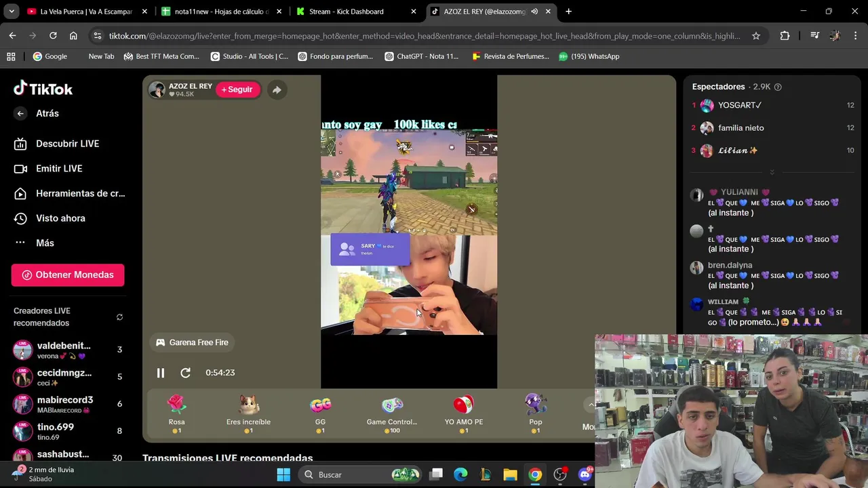Switch to Stream - Kick Dashboard tab
The height and width of the screenshot is (488, 868).
coord(357,12)
